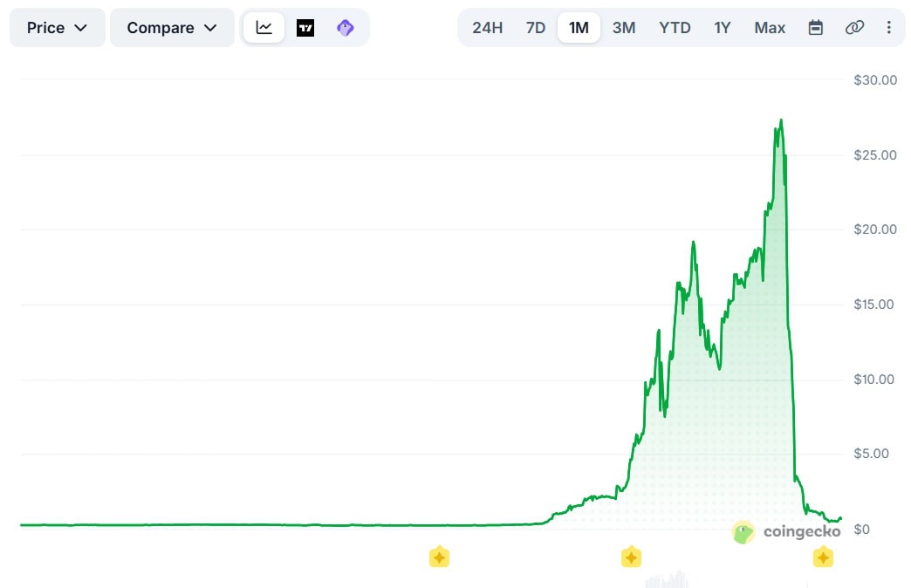
Task: Open the Compare dropdown
Action: [x=172, y=28]
